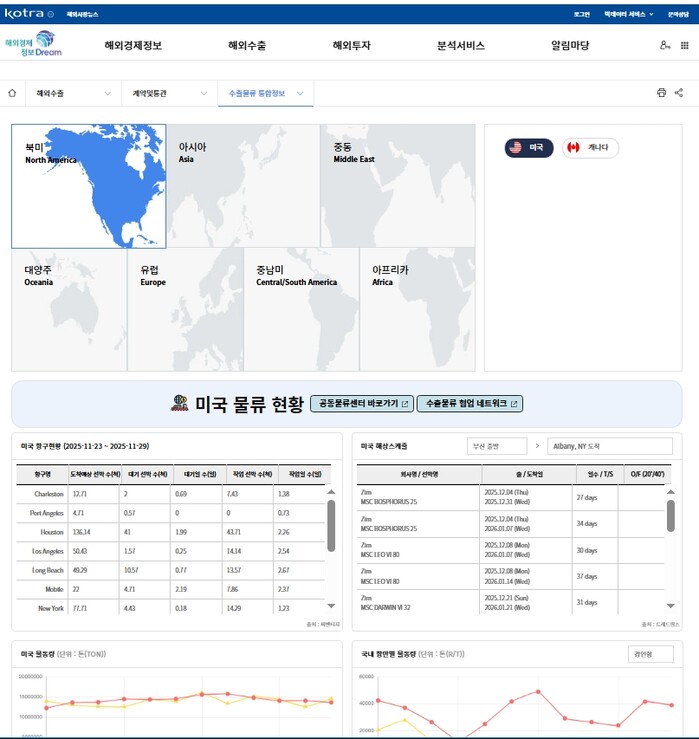Open the grid sitemap menu icon

[x=685, y=45]
